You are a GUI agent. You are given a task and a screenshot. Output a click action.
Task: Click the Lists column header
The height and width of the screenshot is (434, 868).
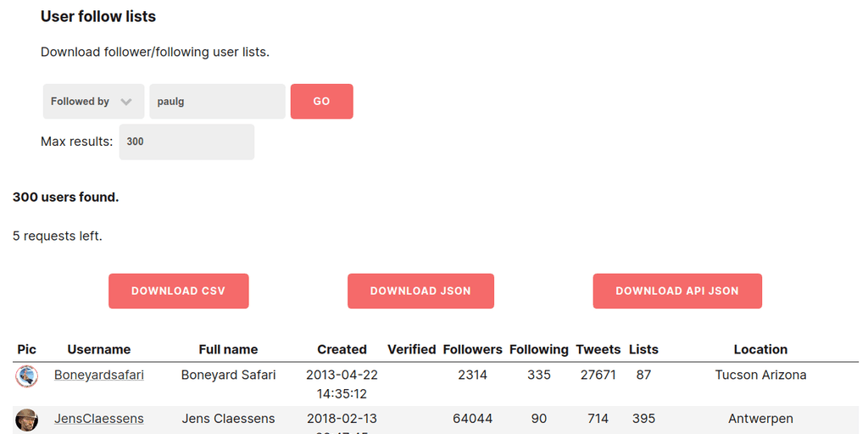point(643,349)
